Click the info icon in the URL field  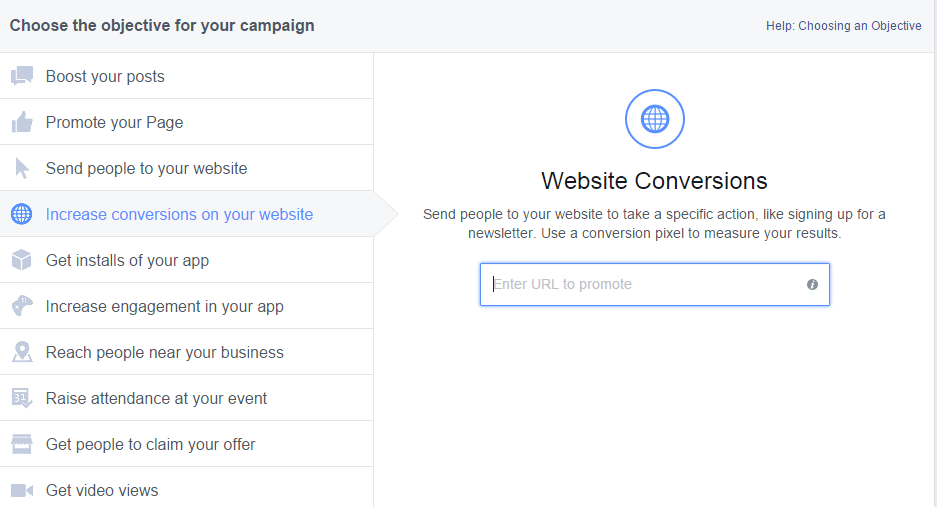812,285
